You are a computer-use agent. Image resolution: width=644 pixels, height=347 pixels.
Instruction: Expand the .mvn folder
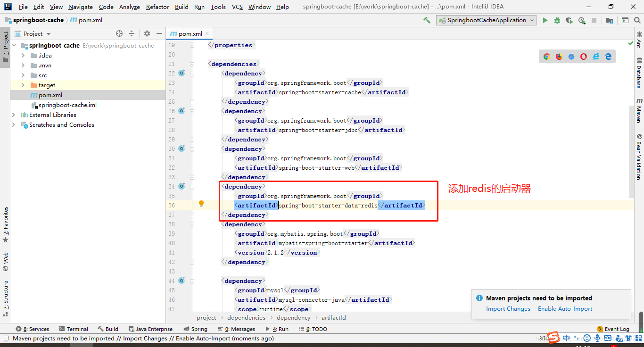click(23, 65)
